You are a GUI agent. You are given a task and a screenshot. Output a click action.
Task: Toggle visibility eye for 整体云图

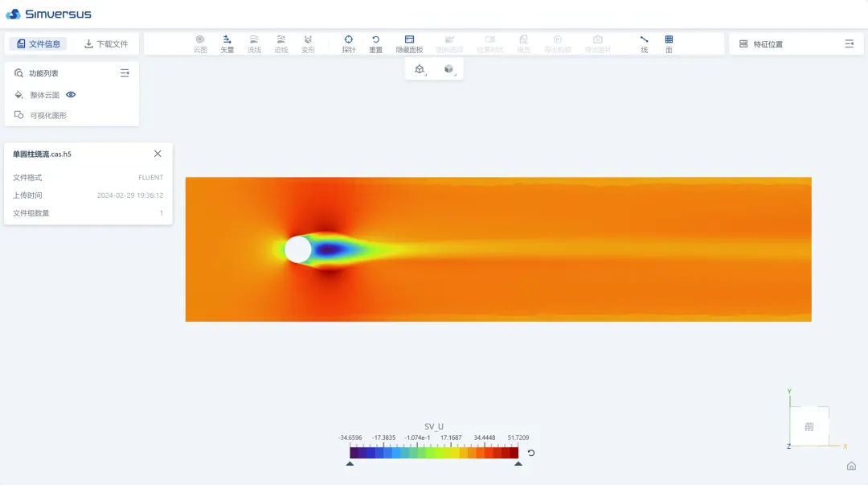click(x=71, y=95)
